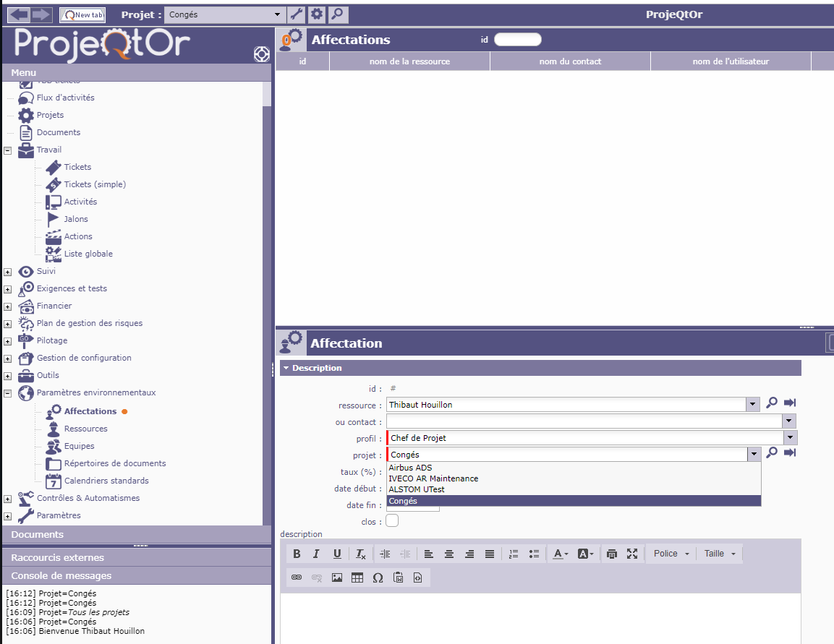The width and height of the screenshot is (834, 644).
Task: Select Congés in the projet list
Action: pos(574,501)
